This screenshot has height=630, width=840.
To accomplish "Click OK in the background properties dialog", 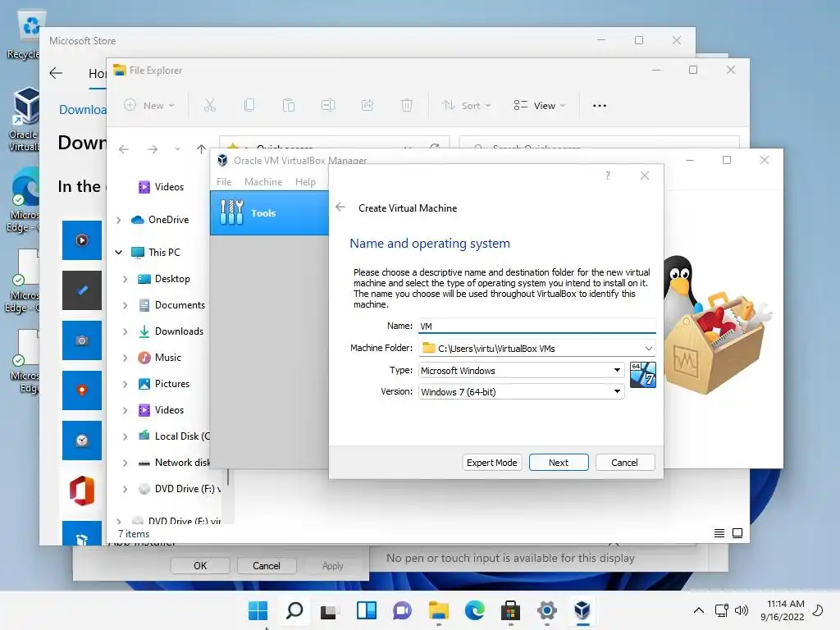I will coord(200,566).
